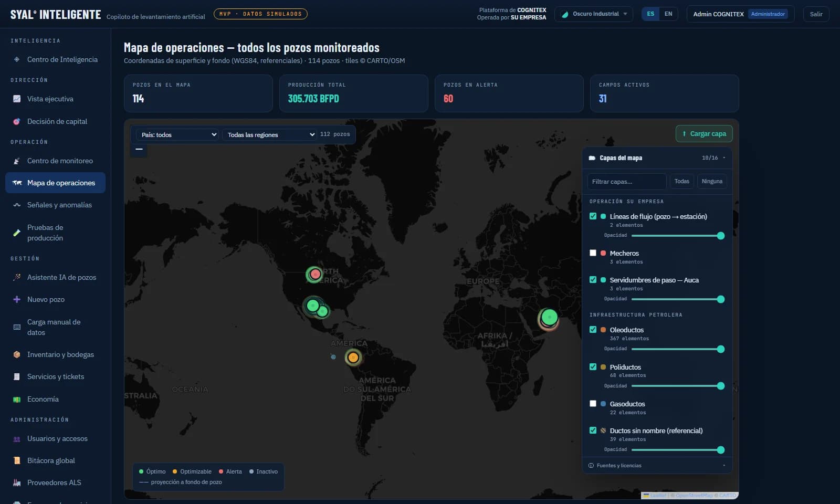Click the Pruebas de producción pencil icon
This screenshot has width=840, height=504.
(x=17, y=233)
